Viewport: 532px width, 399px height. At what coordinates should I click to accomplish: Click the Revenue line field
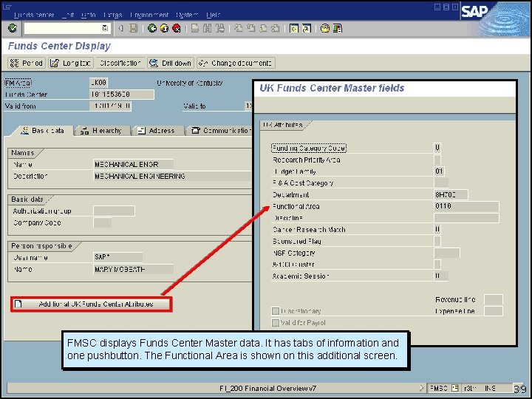coord(494,299)
